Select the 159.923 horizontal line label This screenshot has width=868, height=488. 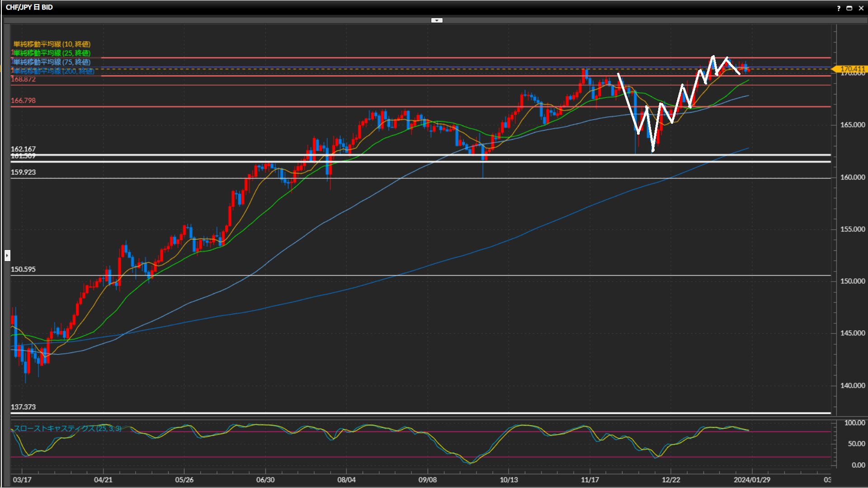[x=23, y=172]
